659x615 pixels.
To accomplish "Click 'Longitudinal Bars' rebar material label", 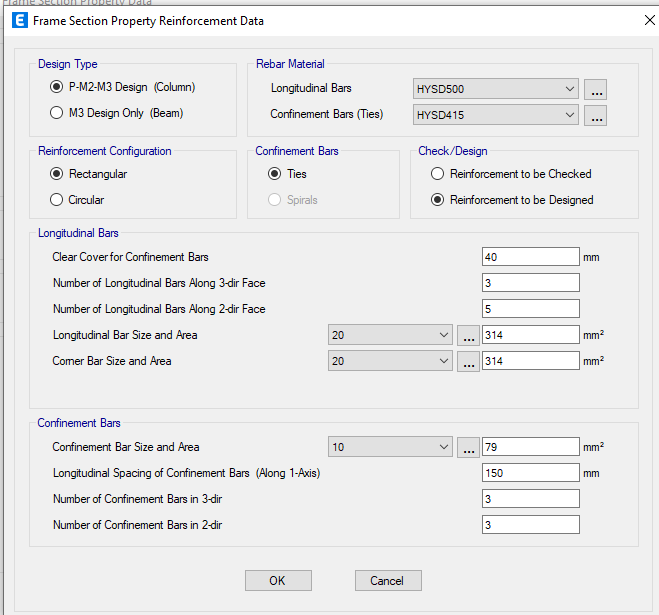I will pyautogui.click(x=311, y=88).
